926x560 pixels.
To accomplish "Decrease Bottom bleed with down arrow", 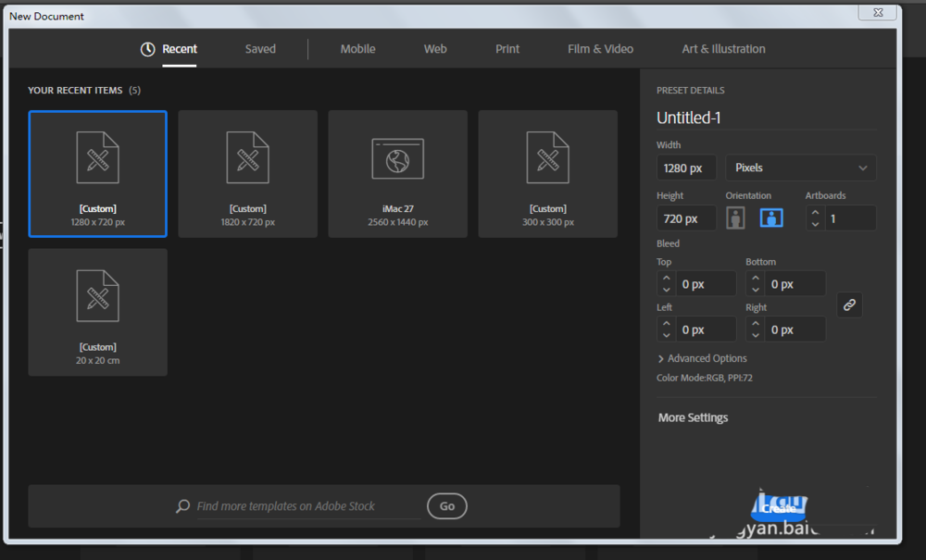I will coord(756,290).
